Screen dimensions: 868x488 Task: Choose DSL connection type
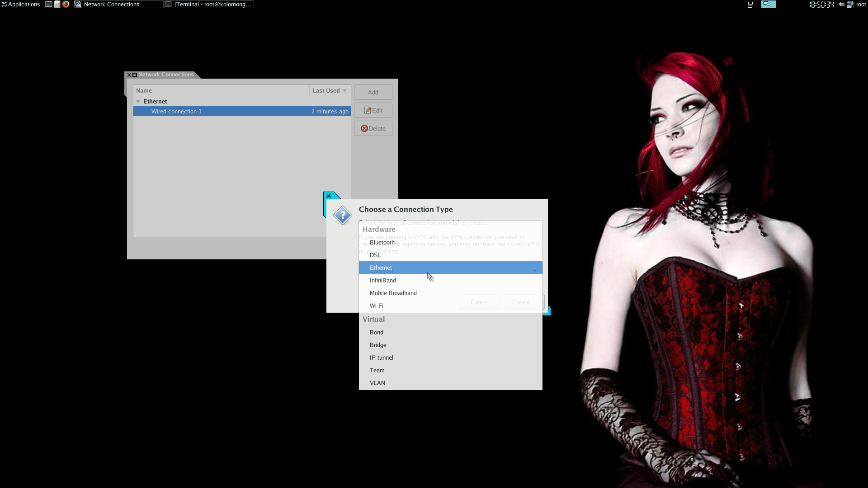[450, 255]
